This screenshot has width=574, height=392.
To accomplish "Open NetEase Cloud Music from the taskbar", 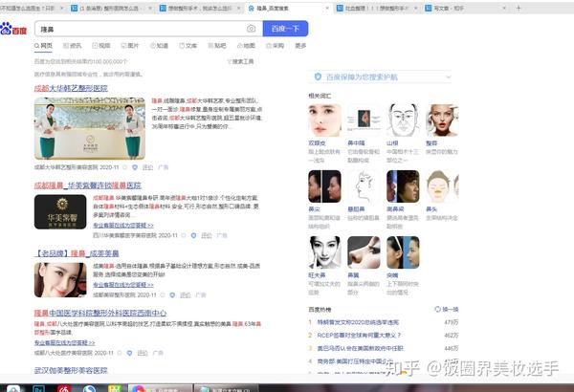I will (64, 389).
